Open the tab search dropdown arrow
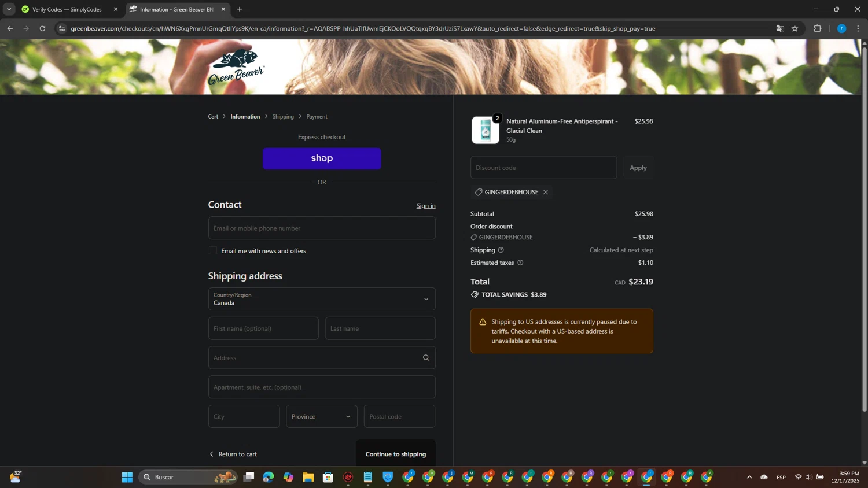 point(9,9)
